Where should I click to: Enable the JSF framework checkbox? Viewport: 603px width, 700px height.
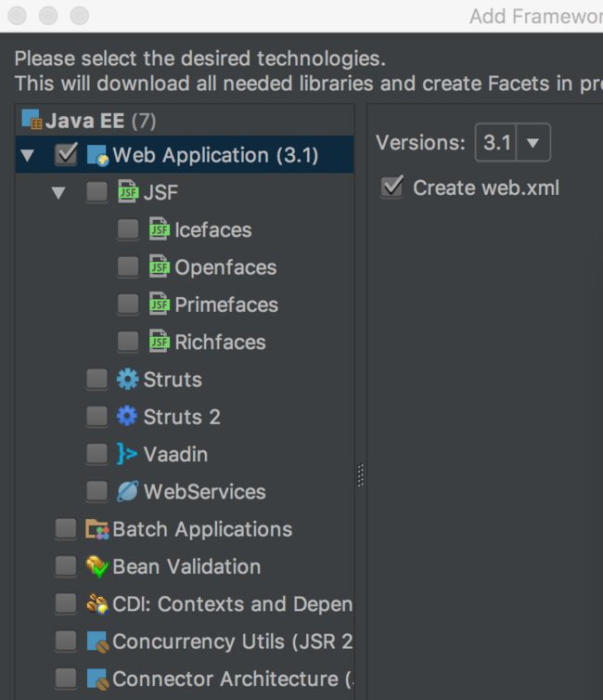[96, 191]
